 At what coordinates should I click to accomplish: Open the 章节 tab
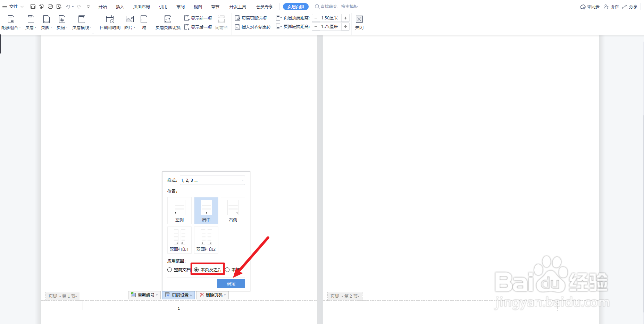[x=215, y=7]
